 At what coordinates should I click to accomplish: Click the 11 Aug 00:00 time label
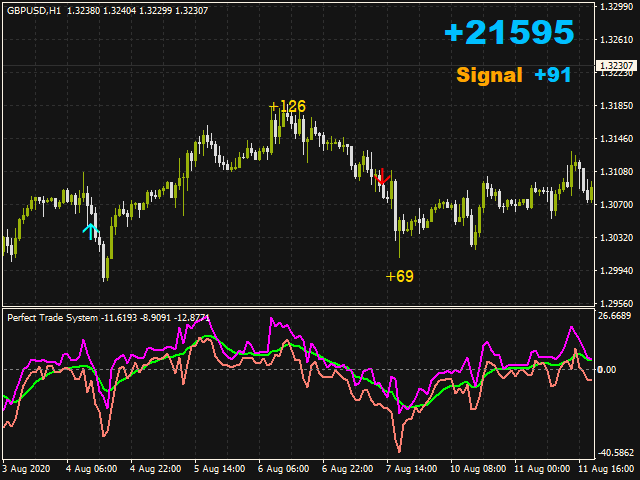pyautogui.click(x=542, y=469)
